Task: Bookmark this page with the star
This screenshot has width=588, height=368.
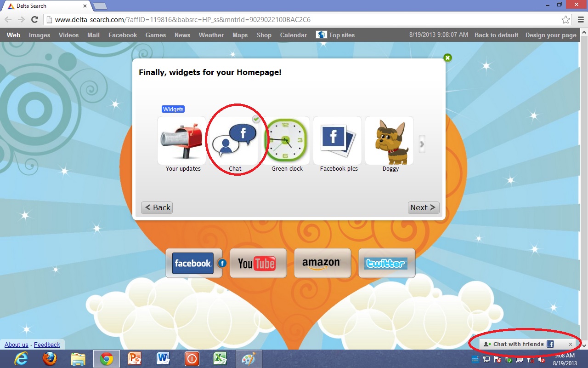Action: (x=565, y=20)
